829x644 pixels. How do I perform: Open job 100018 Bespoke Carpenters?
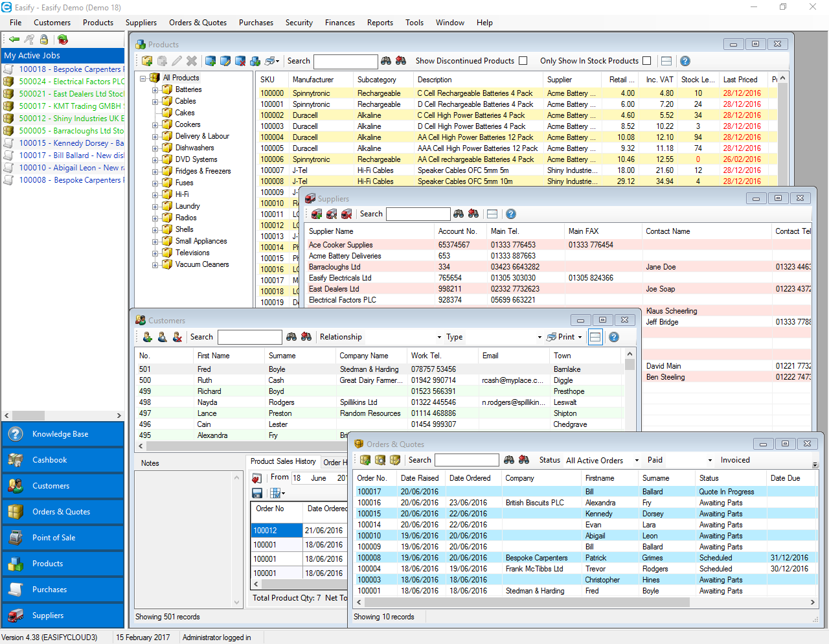pyautogui.click(x=69, y=69)
